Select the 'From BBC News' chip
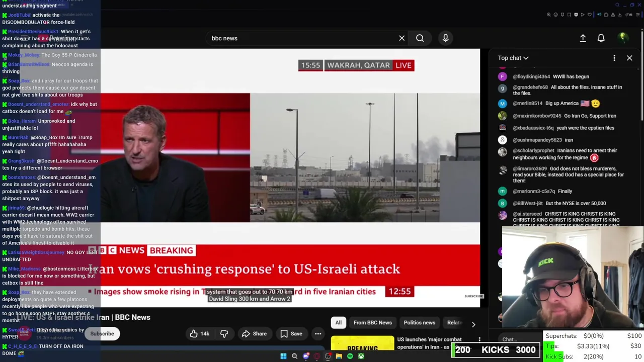Screen dimensions: 644x362 coord(373,323)
